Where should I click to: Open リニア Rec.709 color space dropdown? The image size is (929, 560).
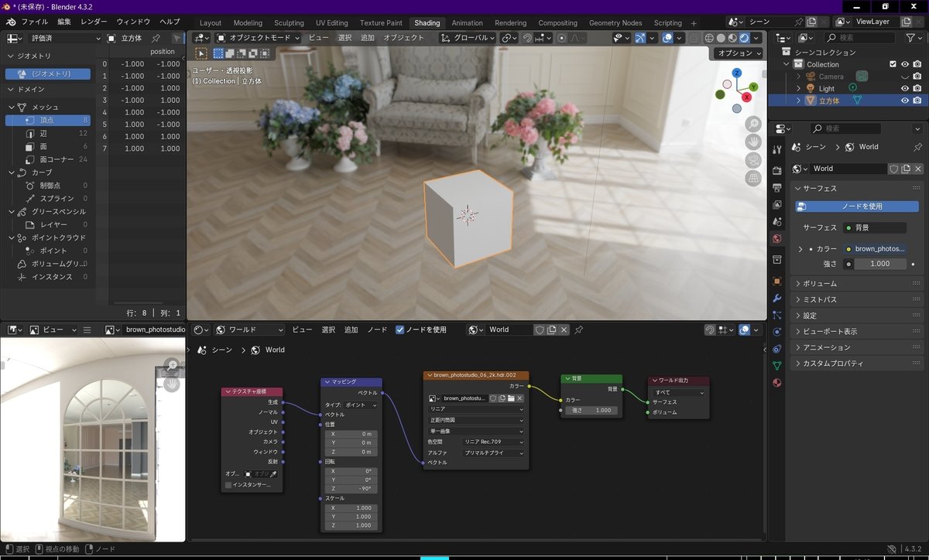492,441
